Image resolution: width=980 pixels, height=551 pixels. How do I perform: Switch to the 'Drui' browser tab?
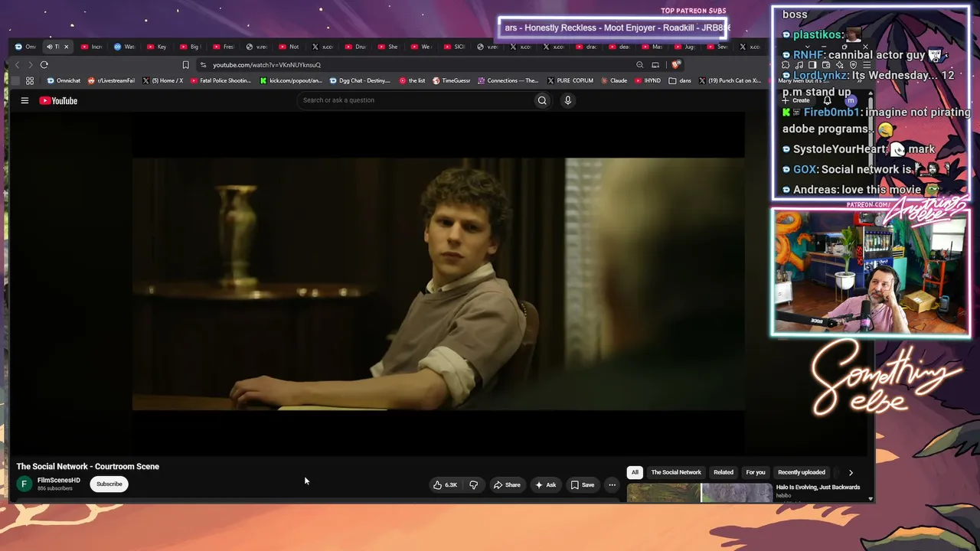point(356,47)
